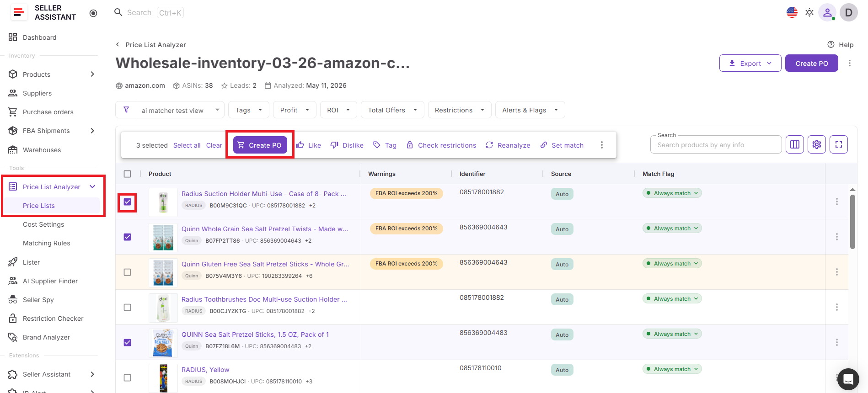Image resolution: width=868 pixels, height=393 pixels.
Task: Uncheck QUINN Sea Salt Pretzel Sticks checkbox
Action: click(128, 342)
